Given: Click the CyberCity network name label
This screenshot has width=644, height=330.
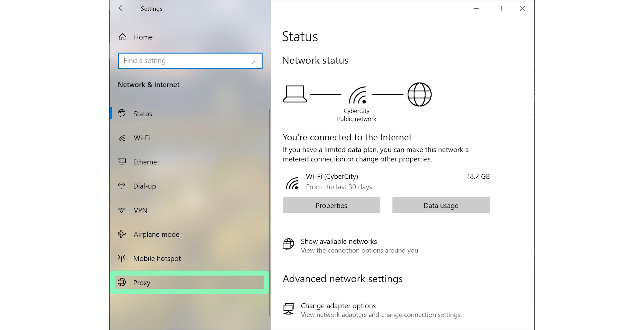Looking at the screenshot, I should pyautogui.click(x=357, y=111).
